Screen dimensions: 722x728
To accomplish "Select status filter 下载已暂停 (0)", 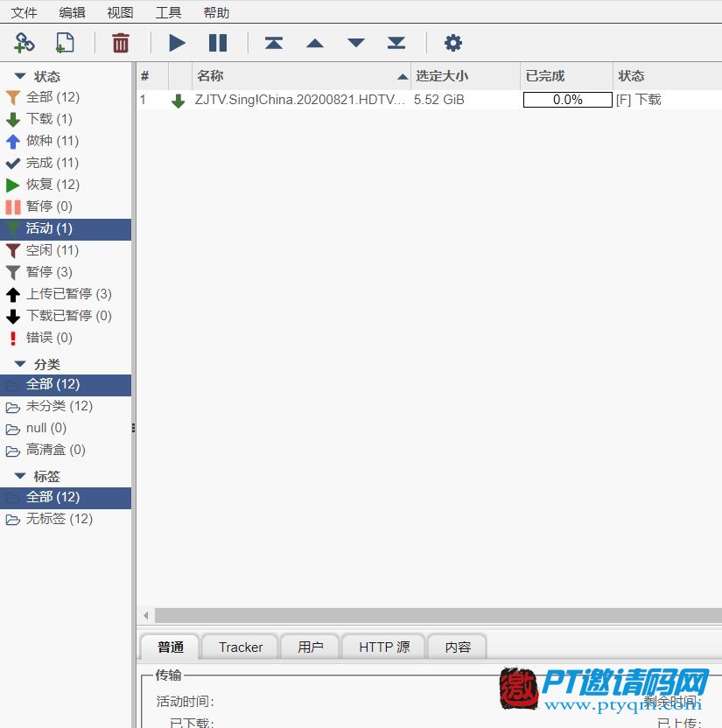I will click(x=66, y=316).
